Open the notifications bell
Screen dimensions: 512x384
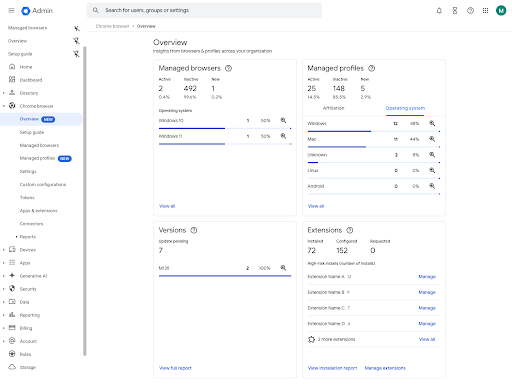point(439,11)
